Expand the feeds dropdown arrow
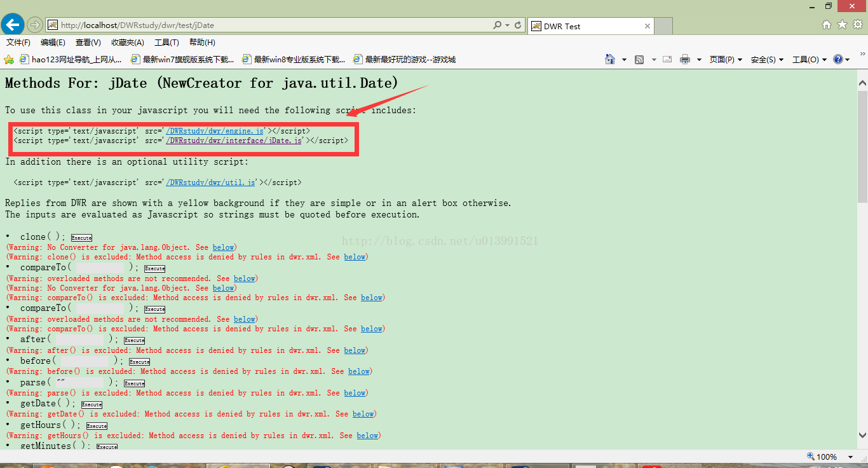The image size is (868, 468). click(x=653, y=60)
